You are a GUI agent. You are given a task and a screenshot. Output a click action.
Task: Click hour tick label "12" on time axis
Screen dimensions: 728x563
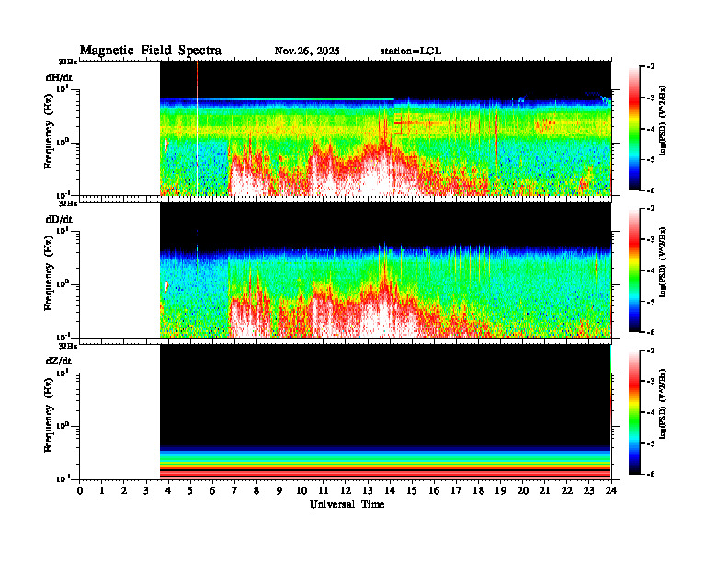point(346,491)
